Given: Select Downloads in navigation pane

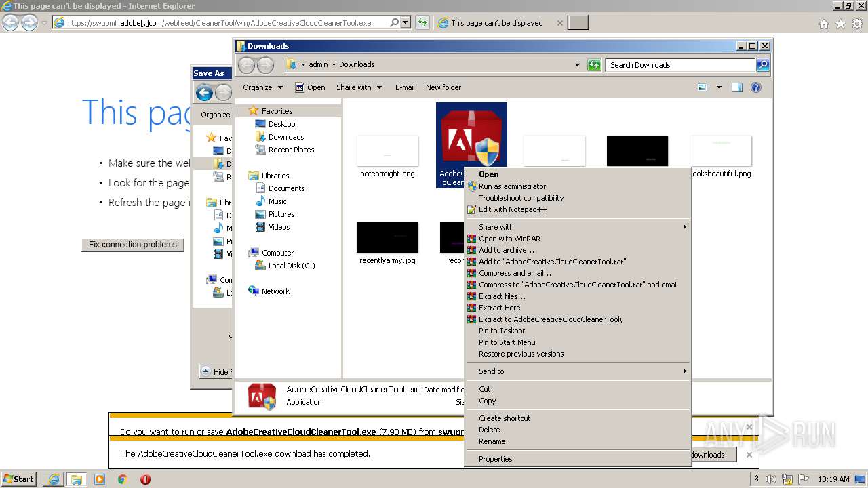Looking at the screenshot, I should click(286, 137).
